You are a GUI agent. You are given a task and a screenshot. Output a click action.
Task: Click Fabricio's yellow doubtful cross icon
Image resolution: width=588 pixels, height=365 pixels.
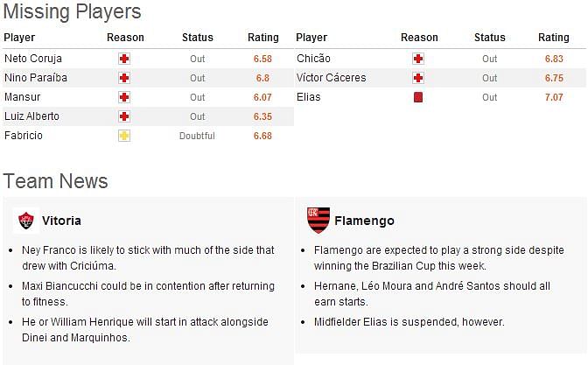[x=124, y=136]
